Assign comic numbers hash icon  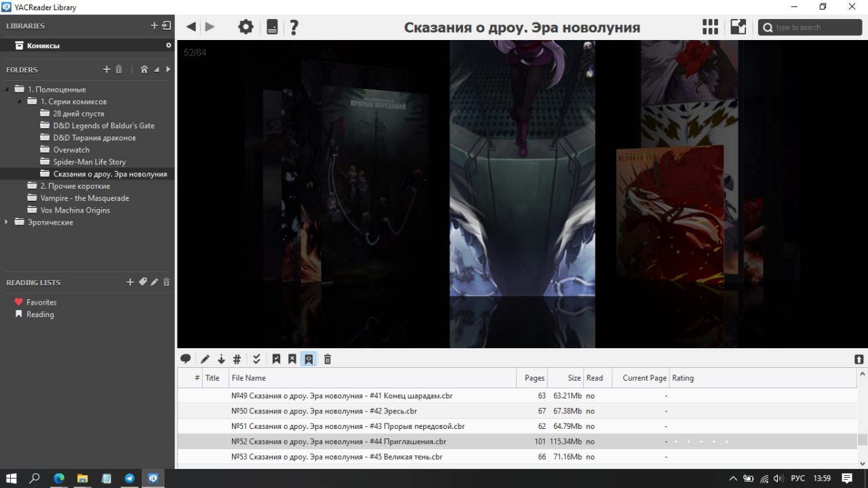(237, 359)
